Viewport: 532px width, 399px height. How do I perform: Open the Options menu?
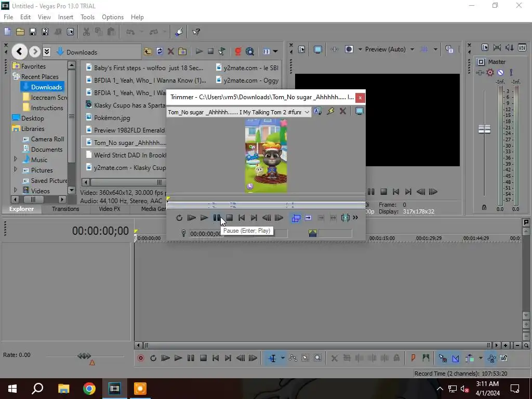point(113,17)
